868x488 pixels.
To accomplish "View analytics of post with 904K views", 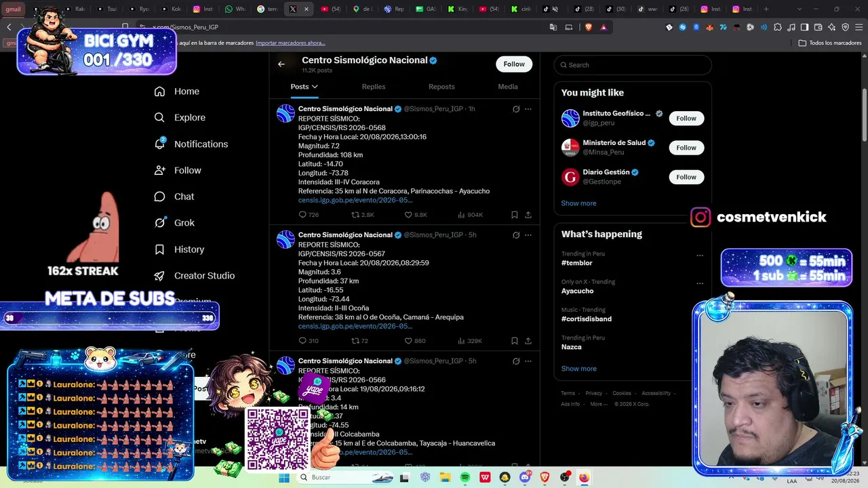I will click(x=470, y=215).
